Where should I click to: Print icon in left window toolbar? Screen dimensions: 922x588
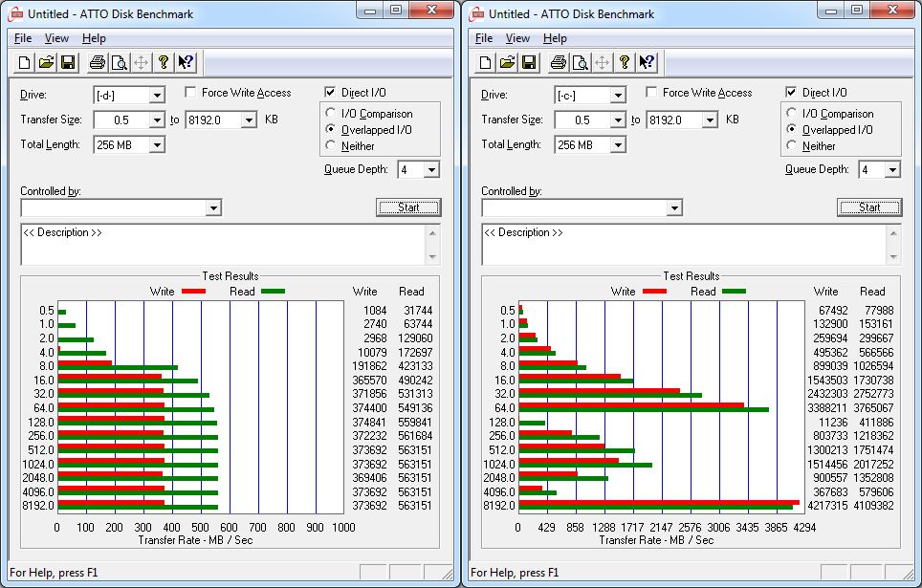click(x=98, y=62)
